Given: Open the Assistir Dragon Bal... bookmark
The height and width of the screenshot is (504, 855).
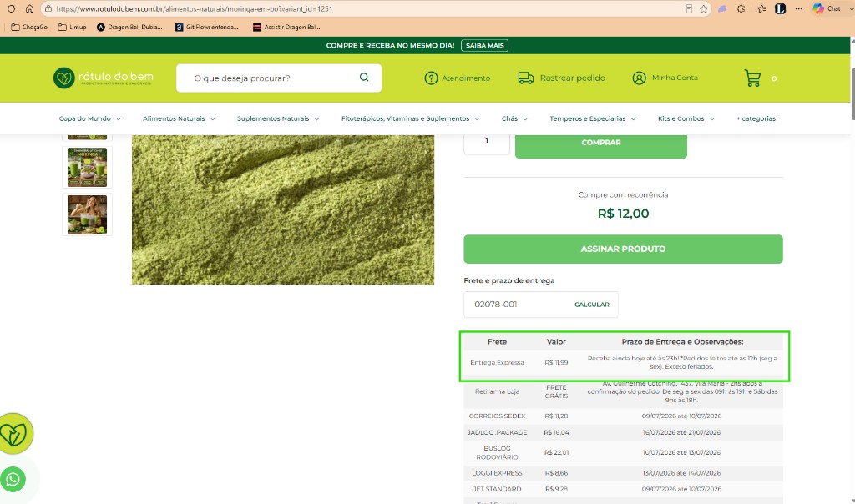Looking at the screenshot, I should [x=287, y=27].
